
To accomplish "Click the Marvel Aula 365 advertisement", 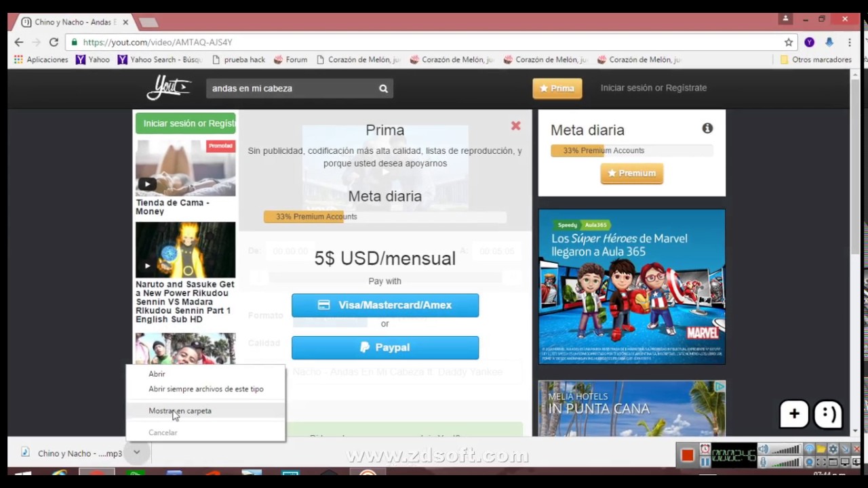I will (x=631, y=287).
